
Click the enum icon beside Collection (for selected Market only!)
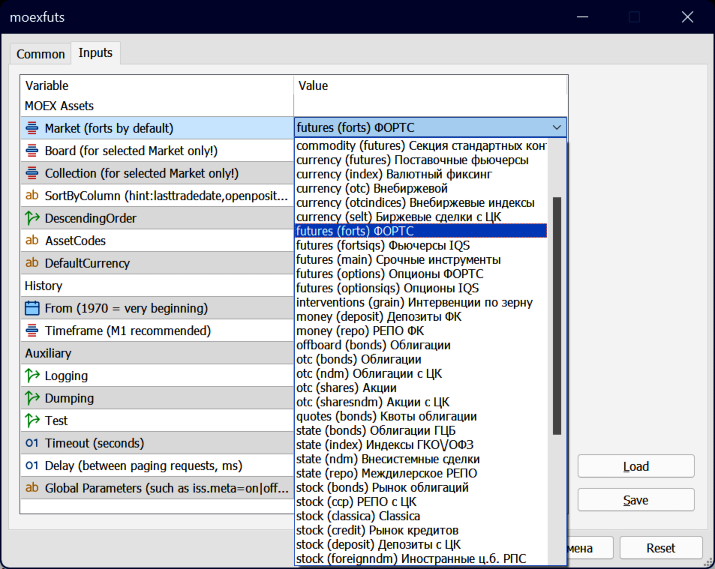click(x=32, y=173)
